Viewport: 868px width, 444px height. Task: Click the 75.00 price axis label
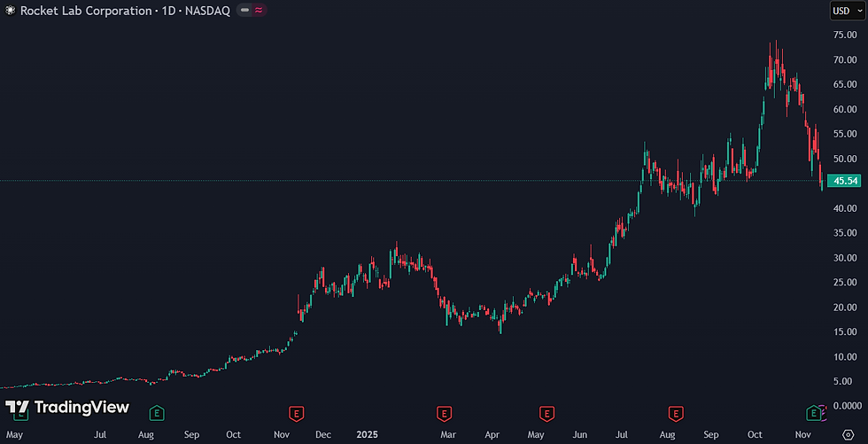point(845,35)
